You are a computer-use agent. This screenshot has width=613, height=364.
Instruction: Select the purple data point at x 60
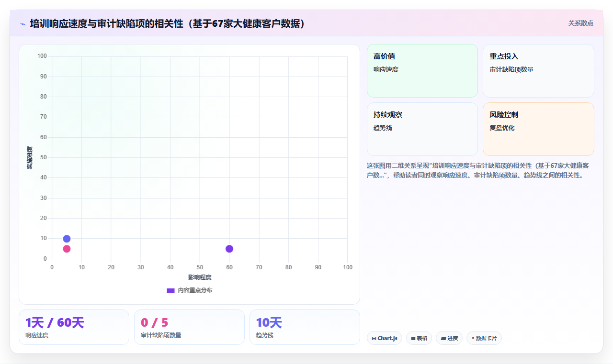click(x=229, y=249)
